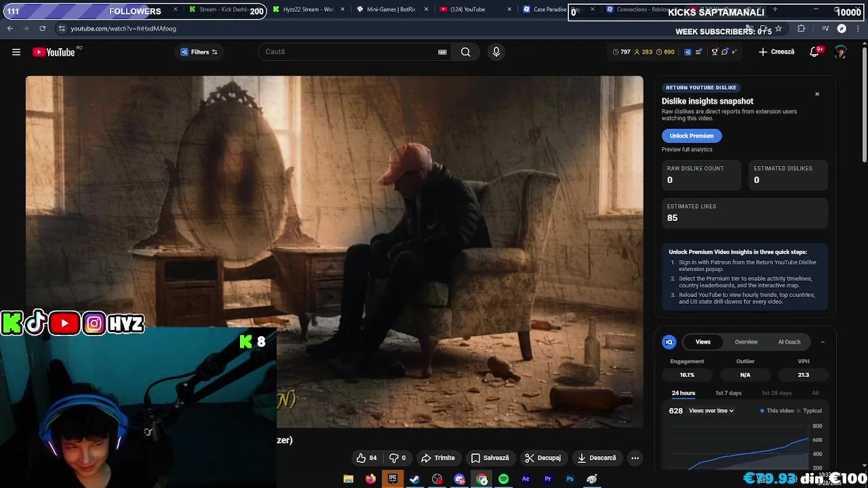Click the browser back arrow
The image size is (868, 488).
pos(9,28)
